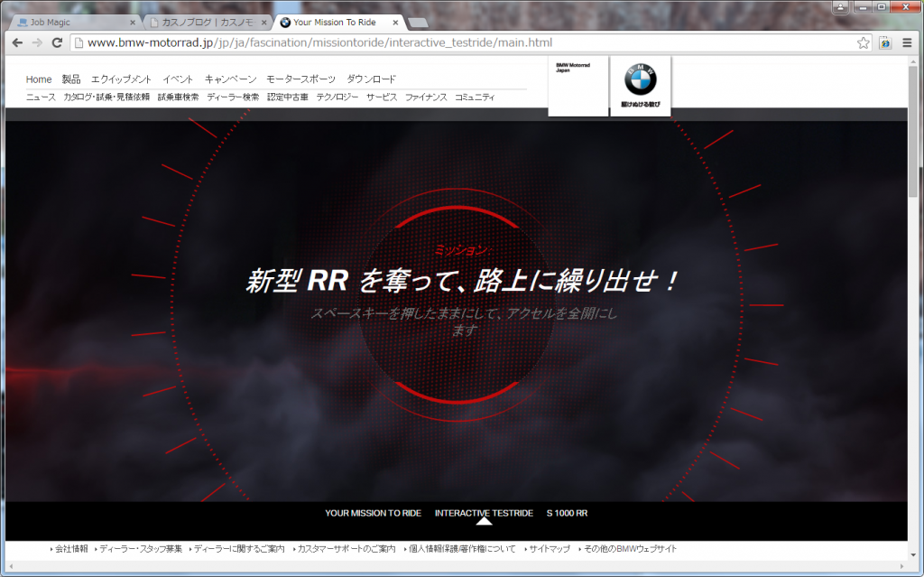Screen dimensions: 924x577
Task: Close the Job Magic tab
Action: 133,23
